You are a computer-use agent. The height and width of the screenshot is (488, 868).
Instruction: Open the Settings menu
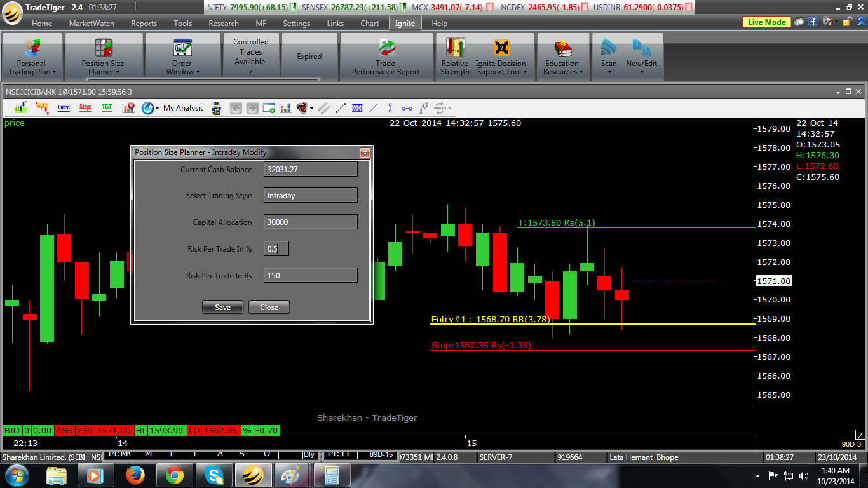[297, 24]
